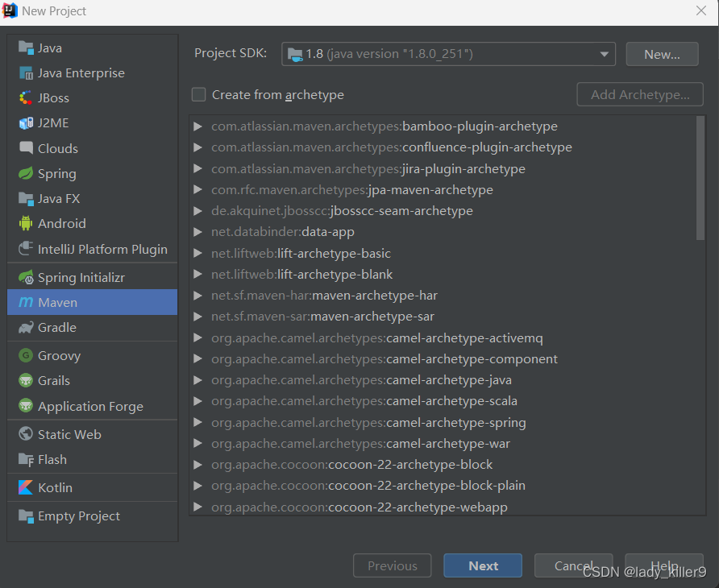719x588 pixels.
Task: Click the IntelliJ IDEA logo in title bar
Action: [x=10, y=10]
